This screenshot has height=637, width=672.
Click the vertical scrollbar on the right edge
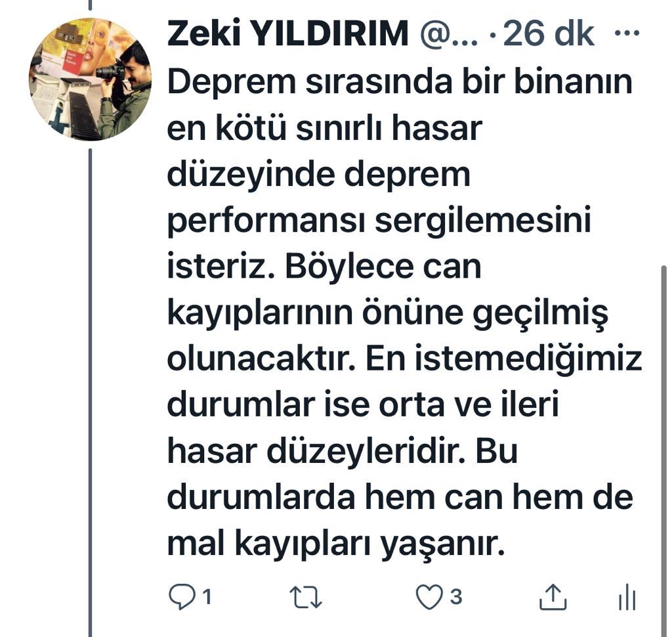pyautogui.click(x=664, y=450)
